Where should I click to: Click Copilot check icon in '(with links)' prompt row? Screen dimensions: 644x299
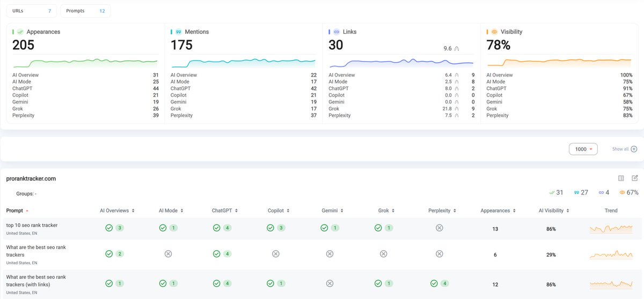(270, 283)
